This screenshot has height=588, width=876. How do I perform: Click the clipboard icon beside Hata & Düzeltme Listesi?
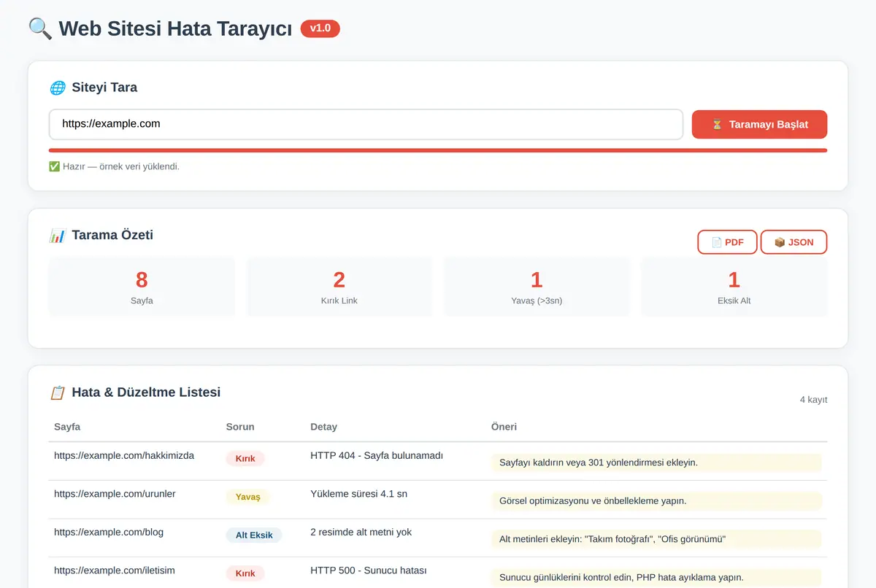pyautogui.click(x=57, y=392)
